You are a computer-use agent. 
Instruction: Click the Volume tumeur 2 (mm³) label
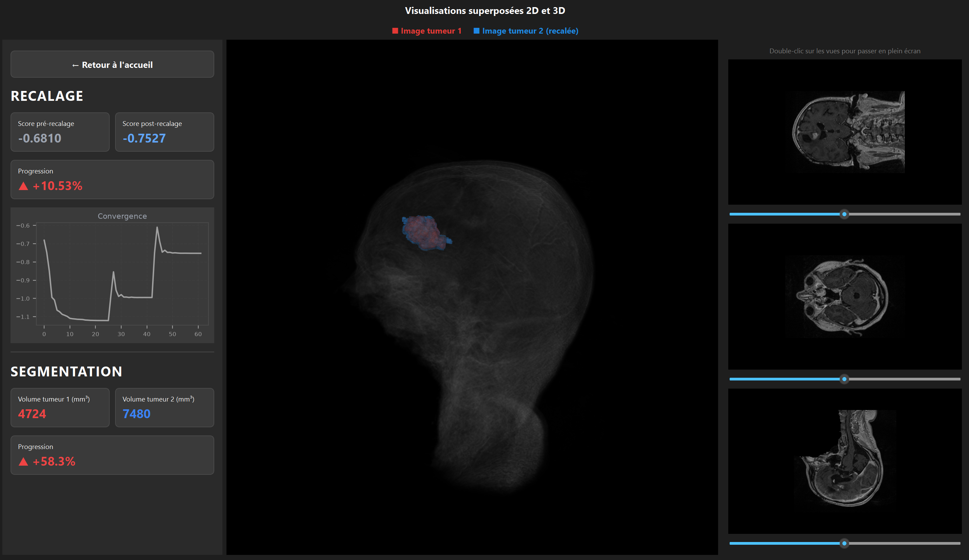pos(159,399)
